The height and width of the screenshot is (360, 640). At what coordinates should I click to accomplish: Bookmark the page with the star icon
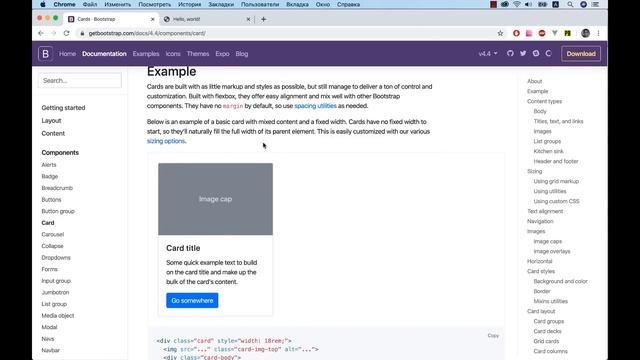[500, 33]
